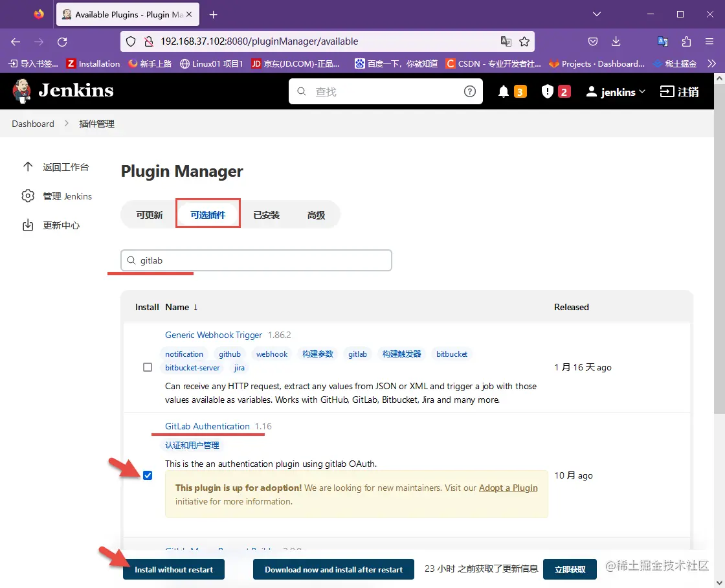
Task: Expand the Dashboard breadcrumb chevron
Action: 67,124
